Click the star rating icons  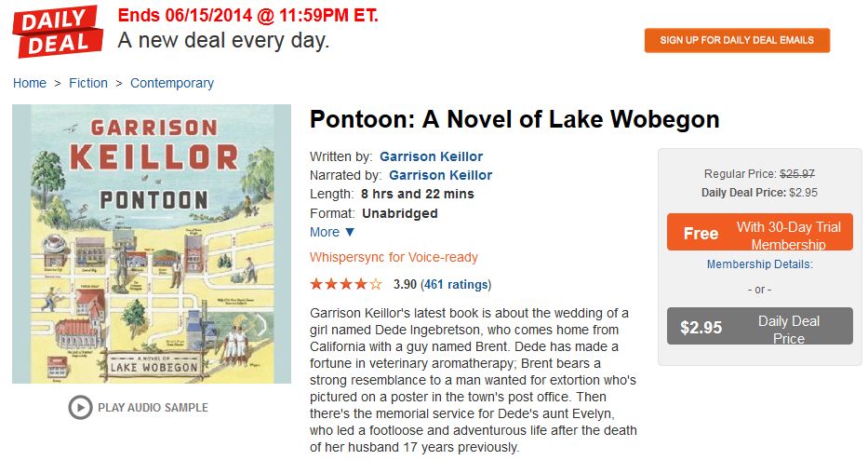point(345,284)
